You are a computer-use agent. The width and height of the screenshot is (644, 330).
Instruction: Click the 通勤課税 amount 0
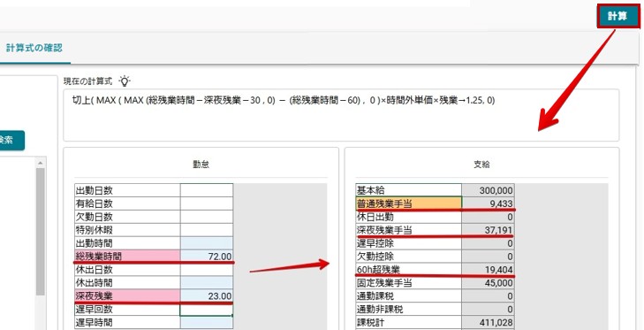click(x=488, y=295)
